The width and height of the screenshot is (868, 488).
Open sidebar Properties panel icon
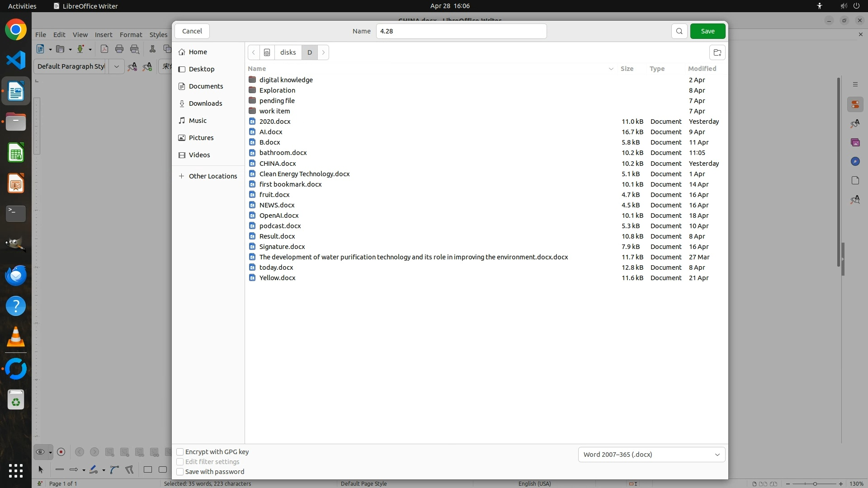click(x=855, y=105)
